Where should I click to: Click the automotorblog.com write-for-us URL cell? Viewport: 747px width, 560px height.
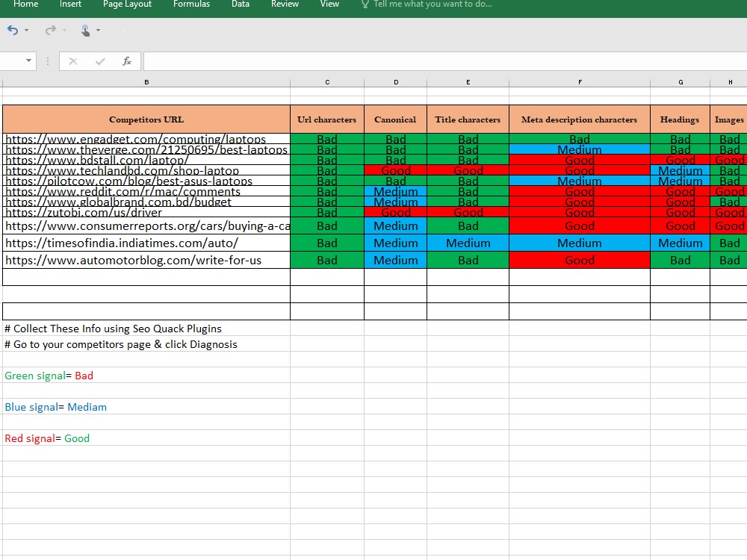pyautogui.click(x=146, y=260)
